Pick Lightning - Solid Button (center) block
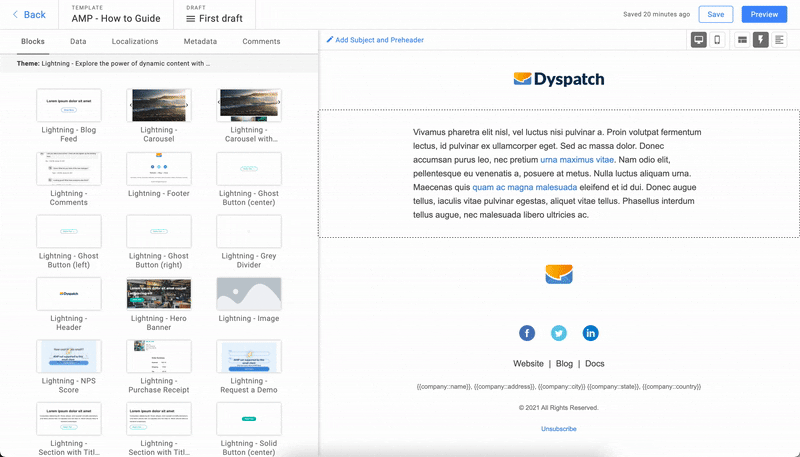The height and width of the screenshot is (457, 800). 249,429
